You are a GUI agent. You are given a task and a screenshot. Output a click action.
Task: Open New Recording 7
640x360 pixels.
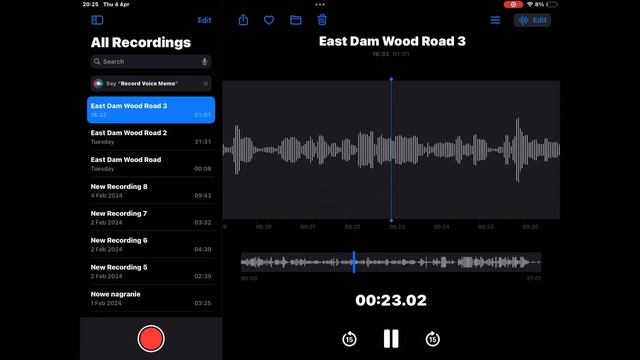coord(151,218)
